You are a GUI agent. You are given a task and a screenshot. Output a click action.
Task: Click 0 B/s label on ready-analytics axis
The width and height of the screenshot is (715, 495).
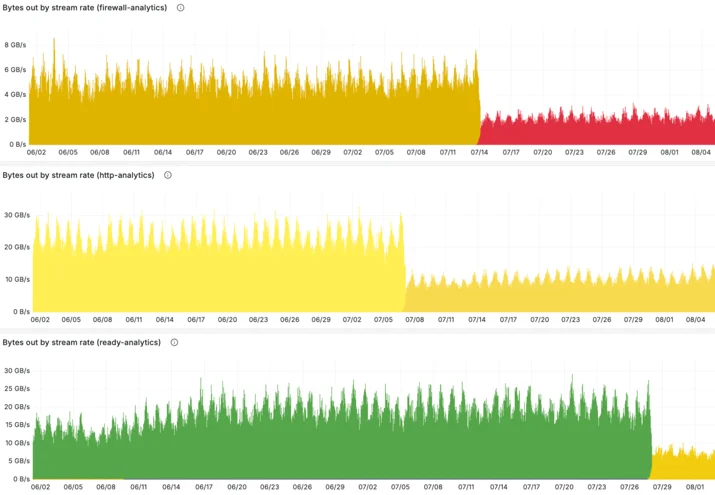click(x=21, y=479)
